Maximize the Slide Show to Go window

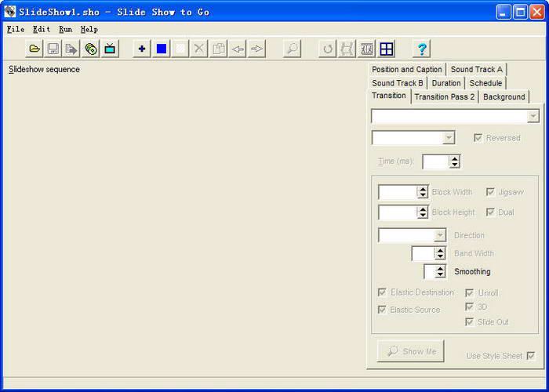[x=520, y=13]
